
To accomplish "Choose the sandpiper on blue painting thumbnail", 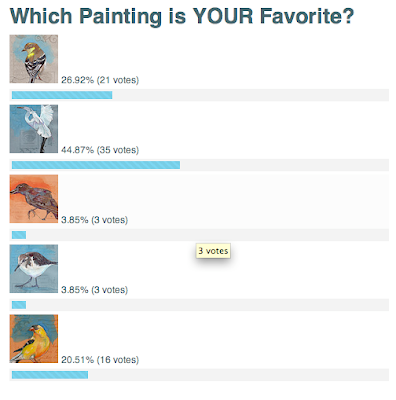I will pos(34,269).
